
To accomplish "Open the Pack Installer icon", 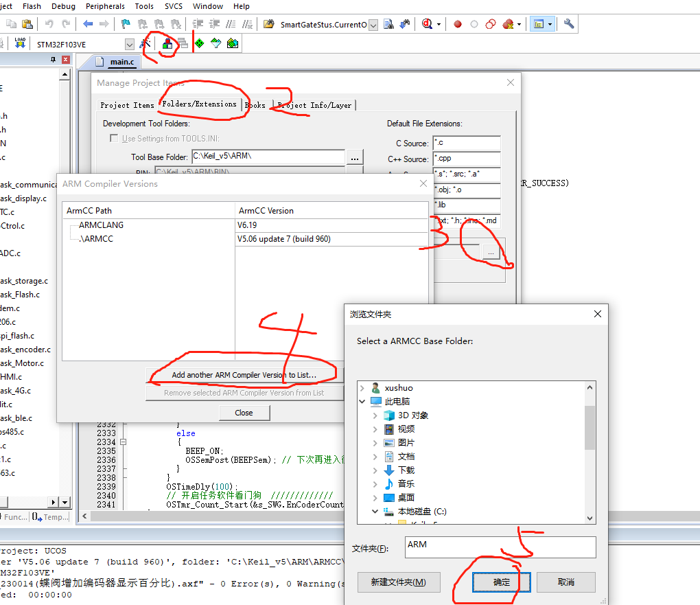I will click(233, 43).
